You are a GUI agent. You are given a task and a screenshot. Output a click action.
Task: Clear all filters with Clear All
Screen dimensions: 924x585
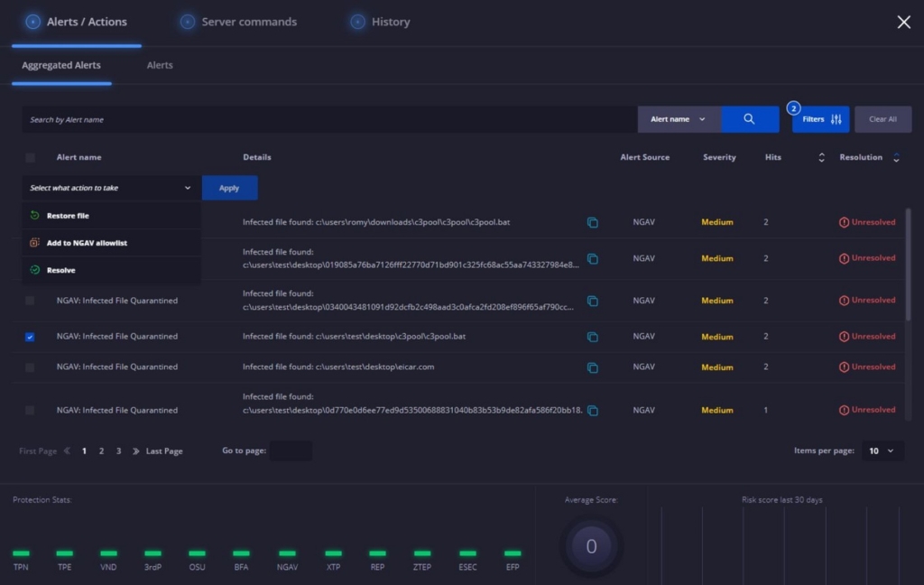coord(882,118)
